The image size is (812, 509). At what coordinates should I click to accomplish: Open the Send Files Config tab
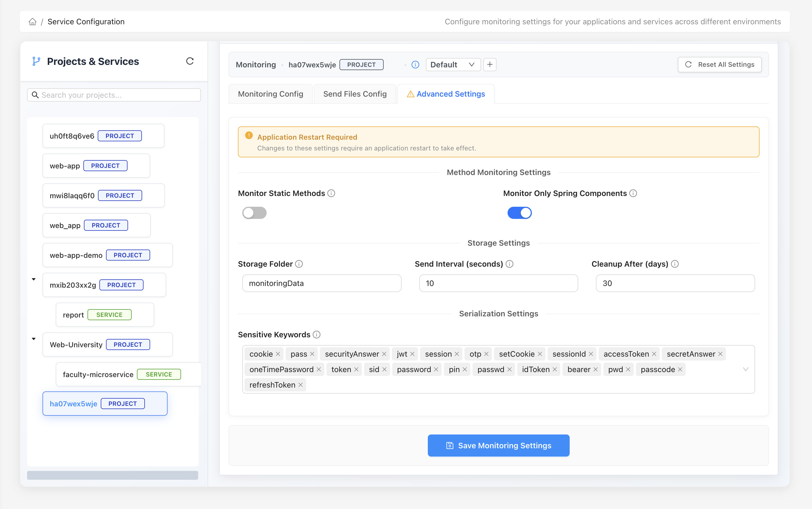coord(355,94)
